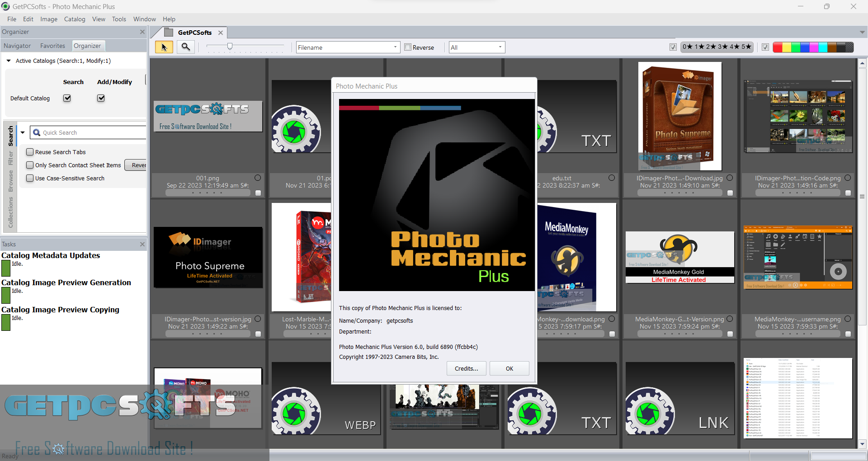This screenshot has height=461, width=868.
Task: Select the cyan color class swatch
Action: click(823, 47)
